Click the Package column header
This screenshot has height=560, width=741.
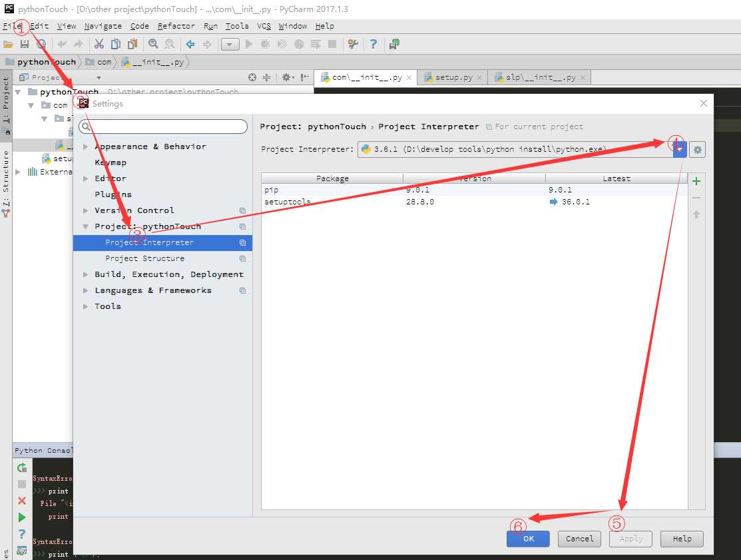[x=332, y=178]
